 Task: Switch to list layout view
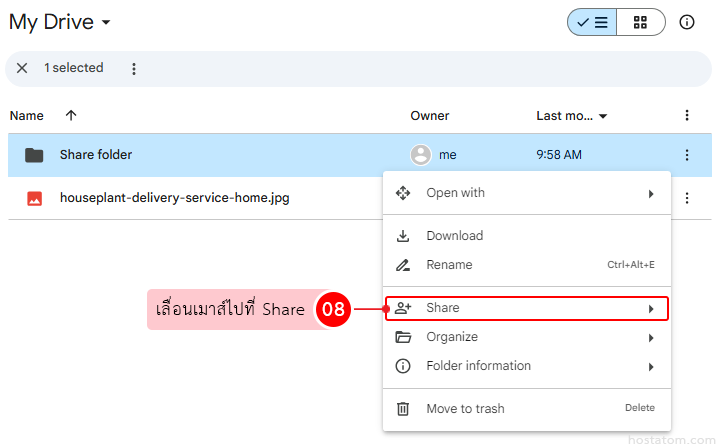click(592, 22)
